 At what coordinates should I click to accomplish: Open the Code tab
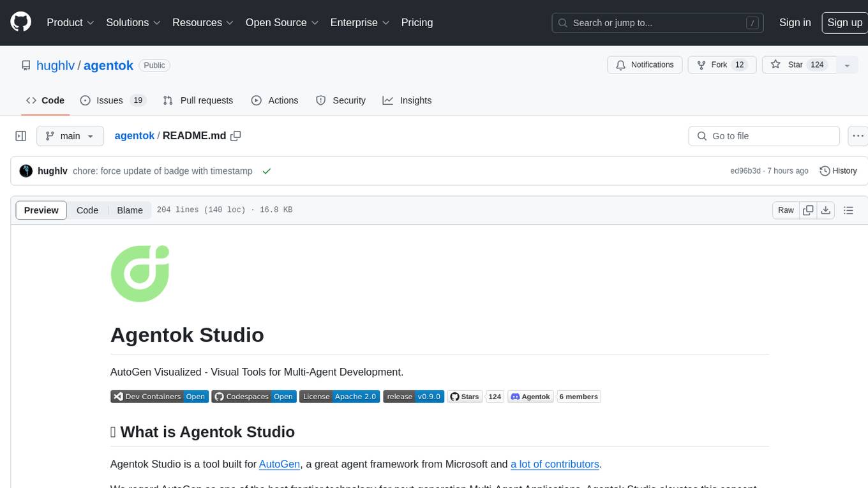(x=45, y=100)
